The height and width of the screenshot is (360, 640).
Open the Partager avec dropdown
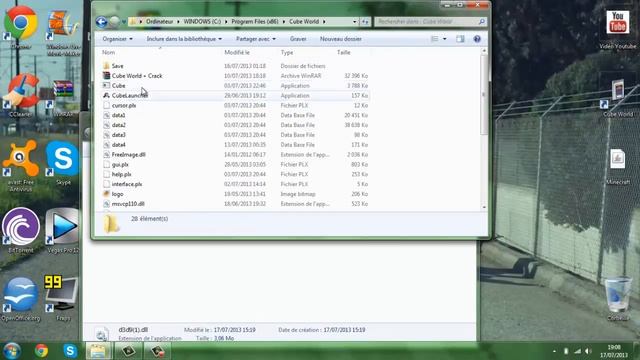point(256,39)
